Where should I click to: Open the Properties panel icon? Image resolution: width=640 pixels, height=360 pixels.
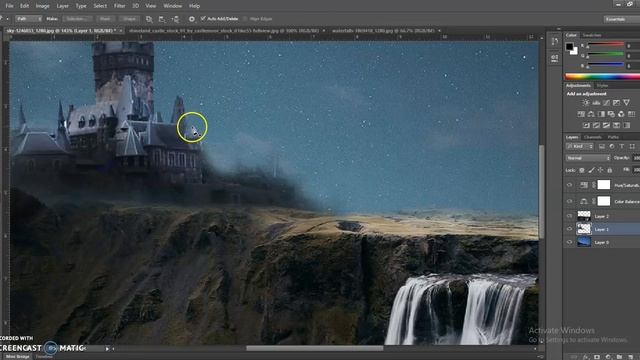pyautogui.click(x=555, y=58)
